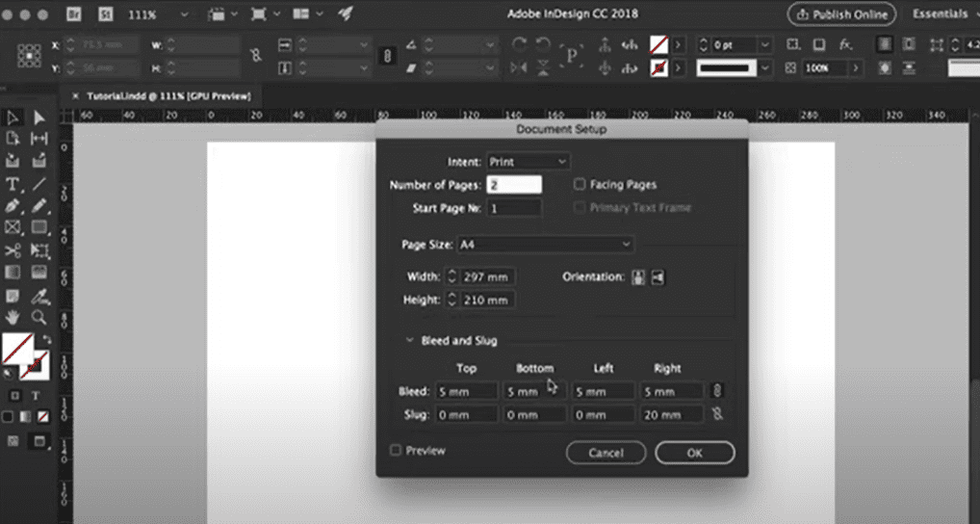Click the large fill color swatch in toolbox

17,349
